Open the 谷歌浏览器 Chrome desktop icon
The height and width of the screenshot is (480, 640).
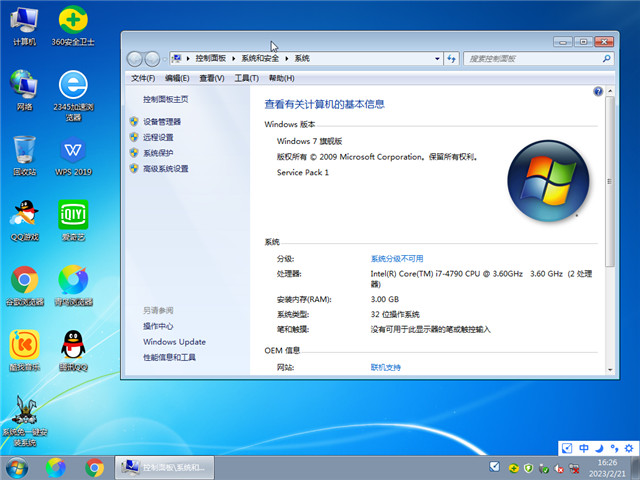(24, 286)
